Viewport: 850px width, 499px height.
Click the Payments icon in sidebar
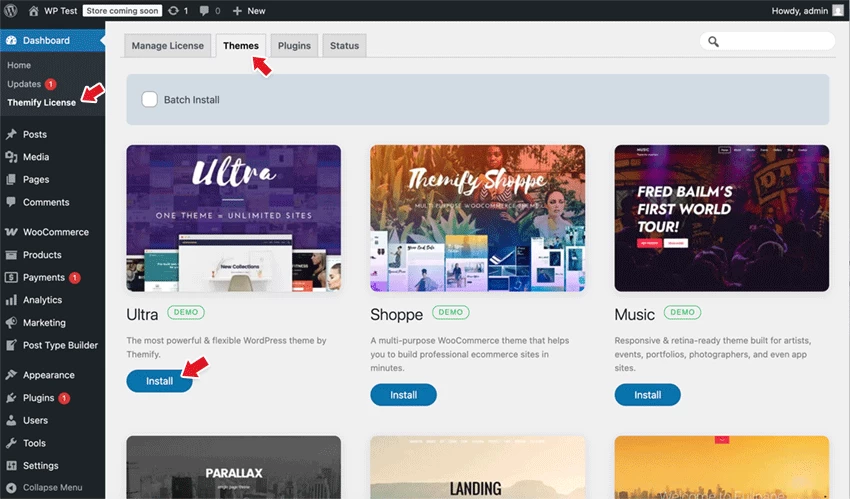tap(11, 277)
